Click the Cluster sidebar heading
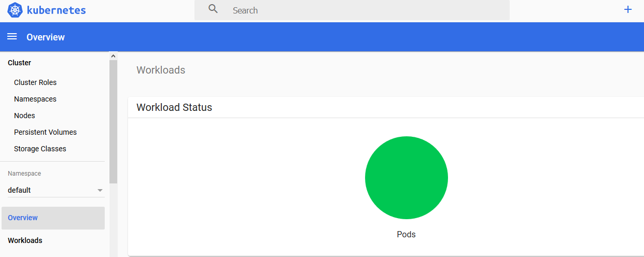 tap(19, 63)
